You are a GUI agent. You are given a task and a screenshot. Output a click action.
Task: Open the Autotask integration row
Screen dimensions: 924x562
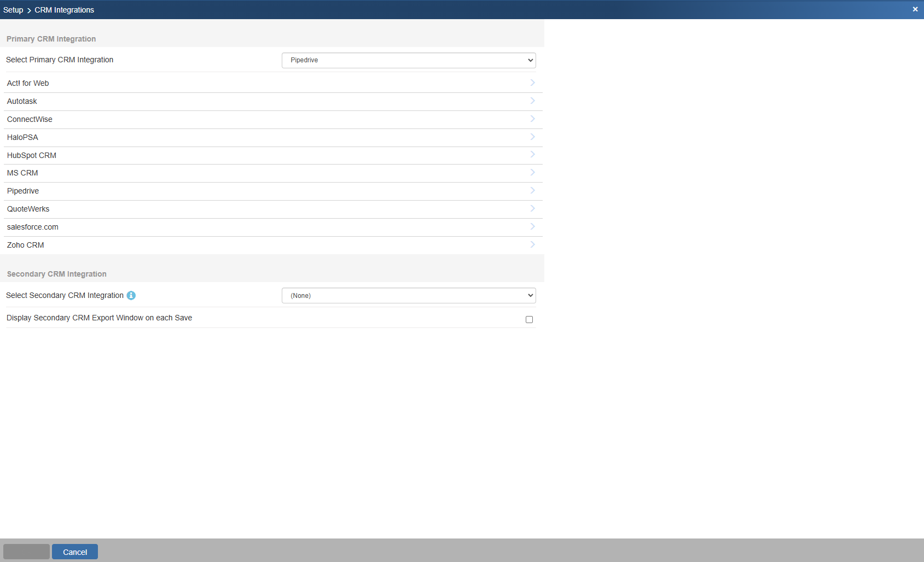coord(273,102)
